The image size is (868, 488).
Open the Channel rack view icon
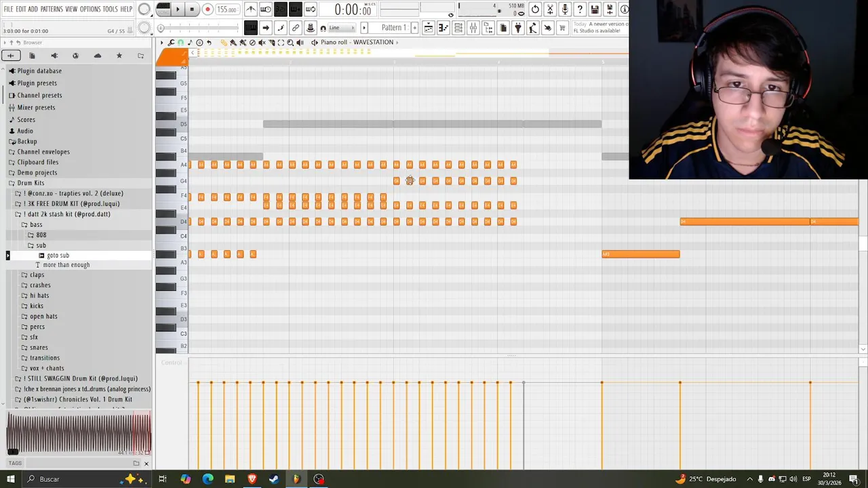coord(458,28)
